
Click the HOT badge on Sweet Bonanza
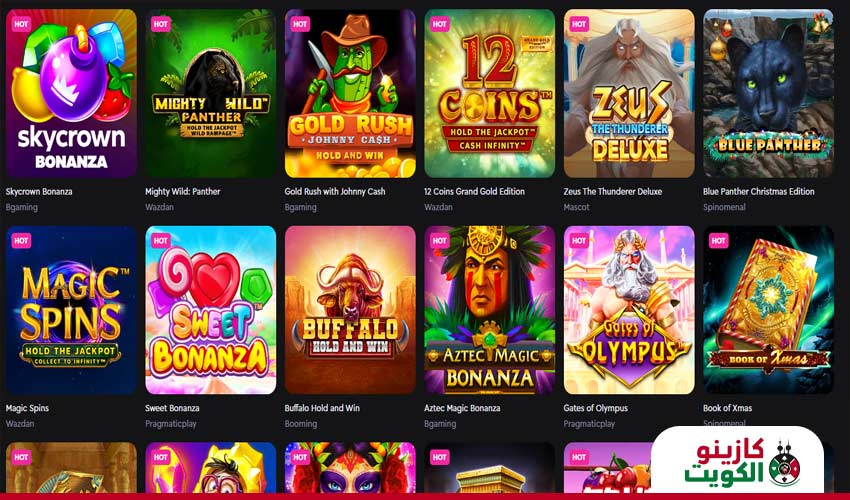(160, 240)
